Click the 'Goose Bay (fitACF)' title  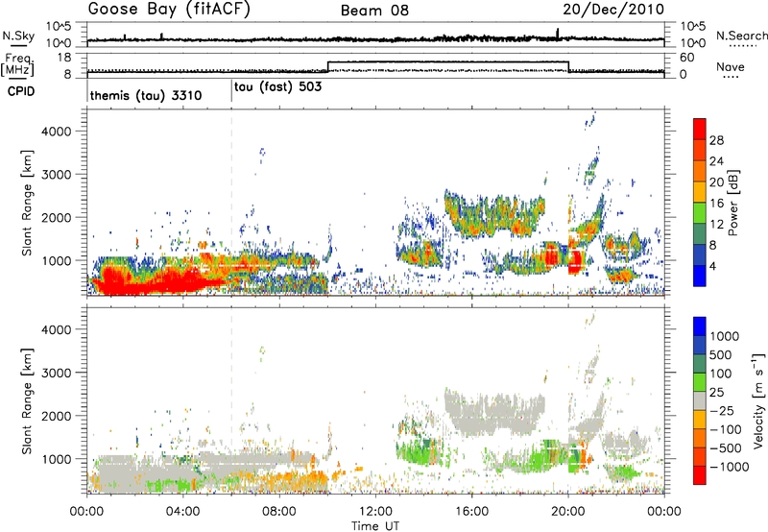[x=169, y=10]
